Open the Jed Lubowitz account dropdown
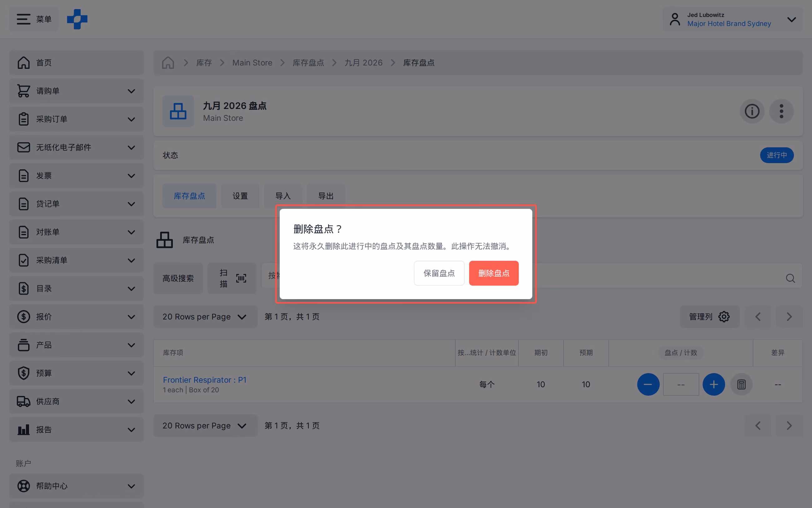The height and width of the screenshot is (508, 812). tap(733, 19)
